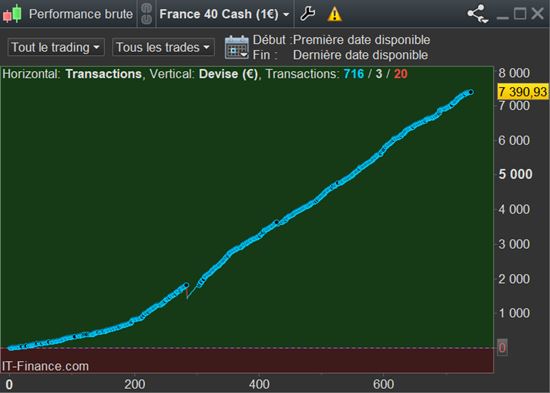Click the yellow warning triangle icon
Image resolution: width=550 pixels, height=393 pixels.
334,14
